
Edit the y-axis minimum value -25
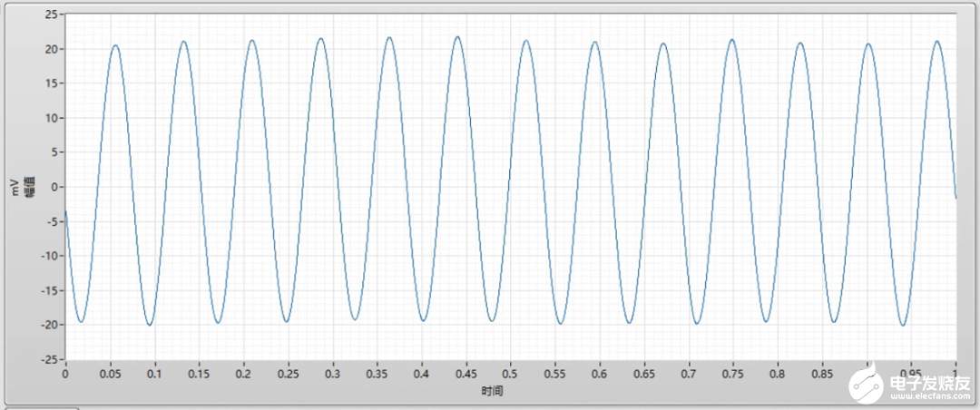tap(49, 359)
